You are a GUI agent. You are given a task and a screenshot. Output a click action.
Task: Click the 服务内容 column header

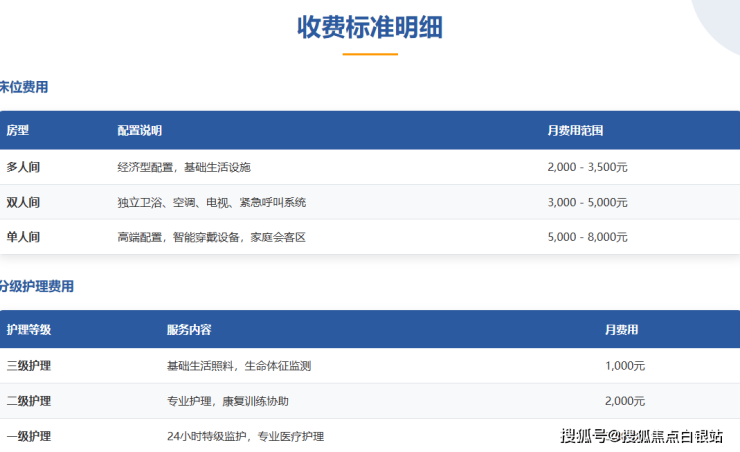(x=188, y=329)
